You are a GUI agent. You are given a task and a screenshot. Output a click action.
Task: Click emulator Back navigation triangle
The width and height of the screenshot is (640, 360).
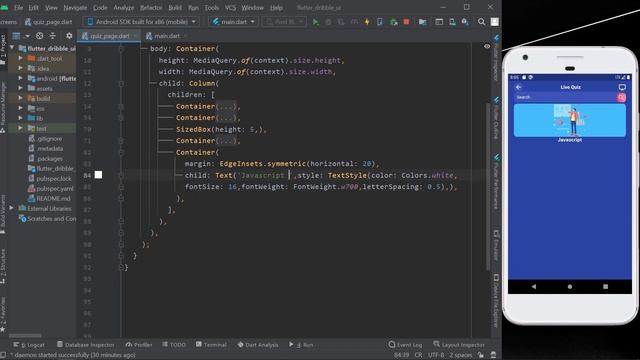(x=533, y=287)
